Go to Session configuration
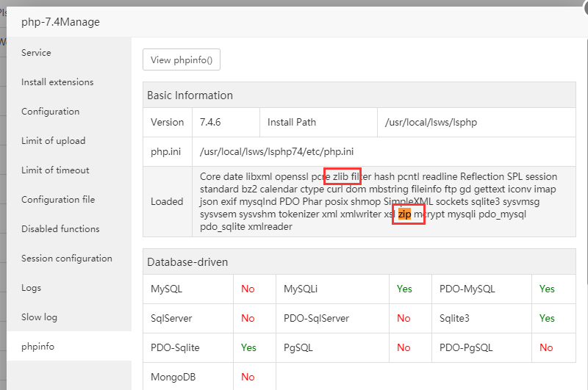This screenshot has width=588, height=390. click(66, 259)
